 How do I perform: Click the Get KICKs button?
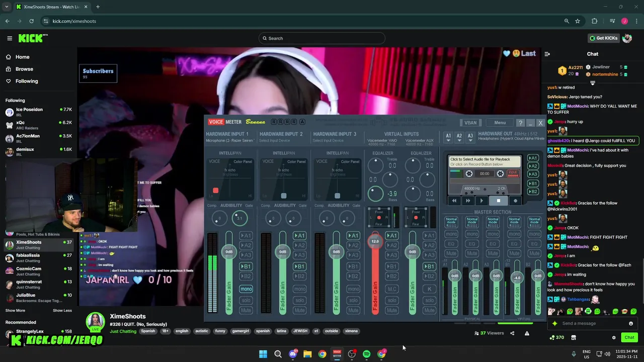[603, 38]
